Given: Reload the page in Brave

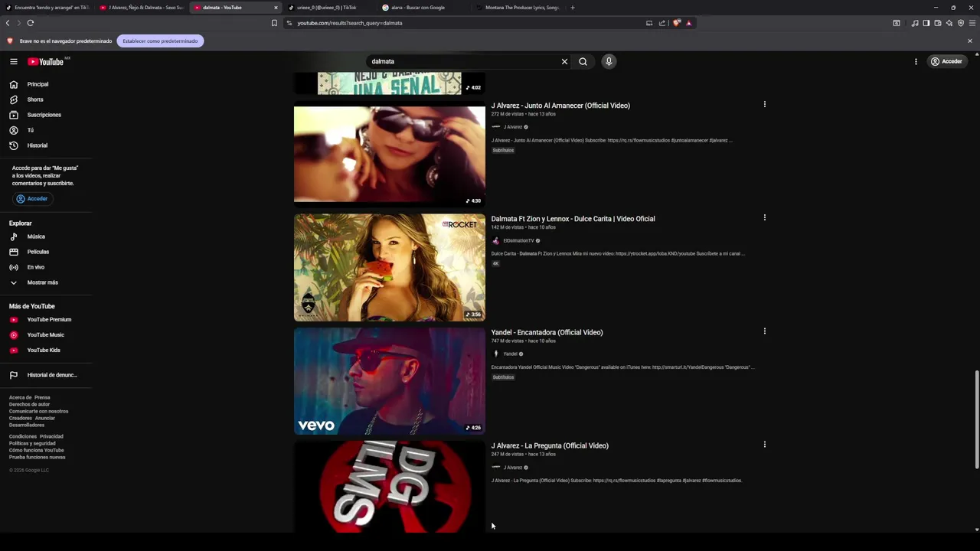Looking at the screenshot, I should click(31, 23).
